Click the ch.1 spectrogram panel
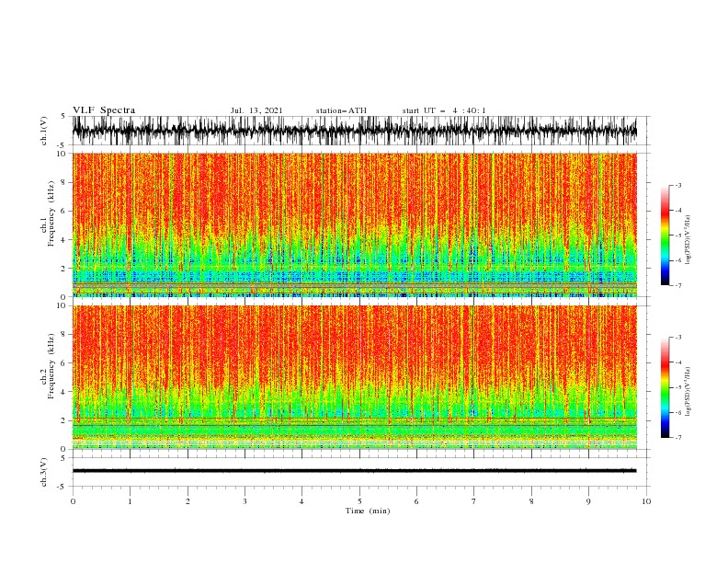Screen dimensions: 728x563 pyautogui.click(x=354, y=224)
